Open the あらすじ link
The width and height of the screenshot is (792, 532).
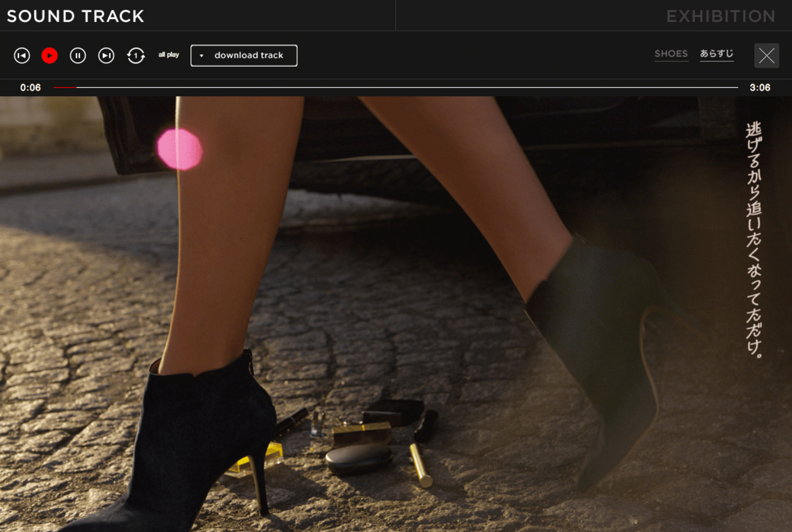[x=717, y=54]
